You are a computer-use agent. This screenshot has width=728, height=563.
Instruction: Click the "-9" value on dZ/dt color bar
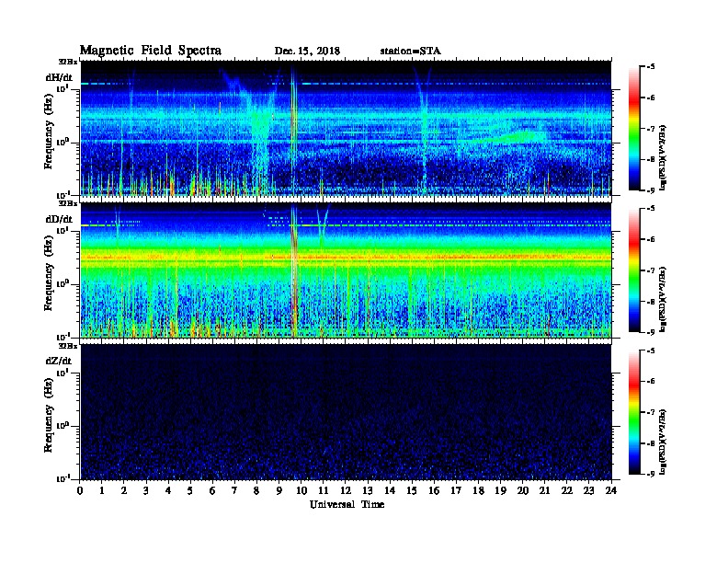tap(651, 474)
